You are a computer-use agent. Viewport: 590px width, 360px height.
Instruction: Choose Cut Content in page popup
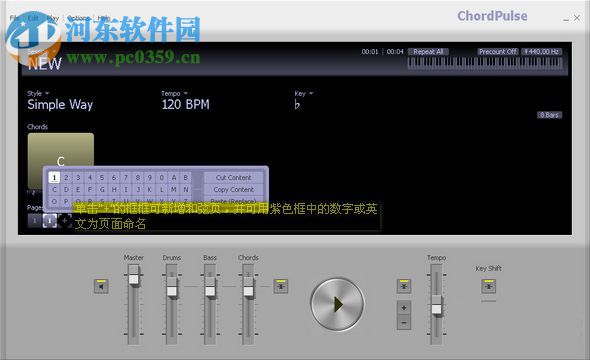[x=233, y=177]
